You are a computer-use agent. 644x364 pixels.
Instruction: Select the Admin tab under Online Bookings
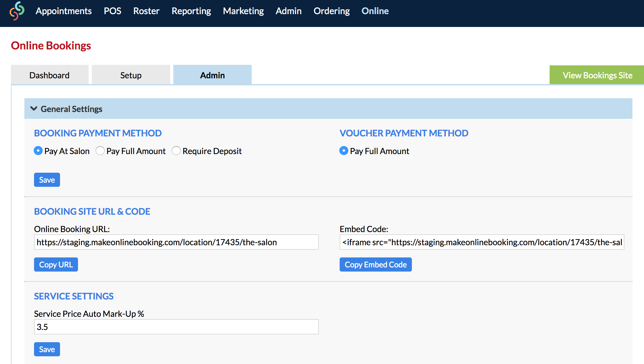tap(213, 75)
